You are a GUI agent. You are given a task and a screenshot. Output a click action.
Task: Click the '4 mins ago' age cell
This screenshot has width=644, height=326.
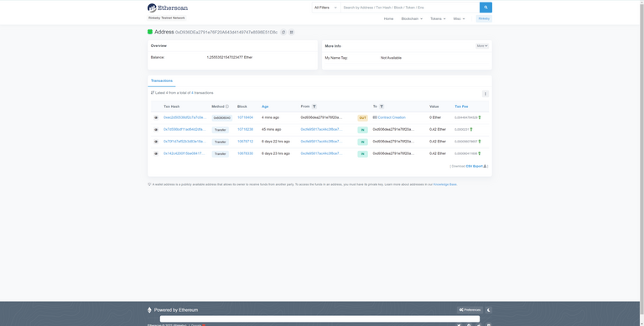click(x=270, y=117)
